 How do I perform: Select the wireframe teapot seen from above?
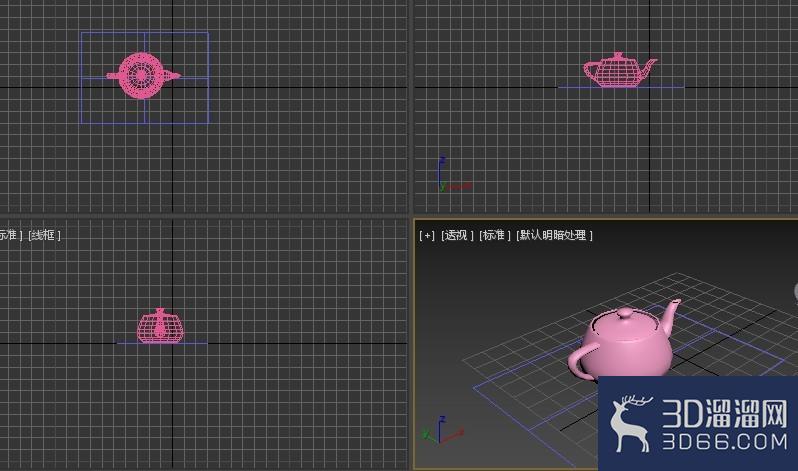pos(142,75)
